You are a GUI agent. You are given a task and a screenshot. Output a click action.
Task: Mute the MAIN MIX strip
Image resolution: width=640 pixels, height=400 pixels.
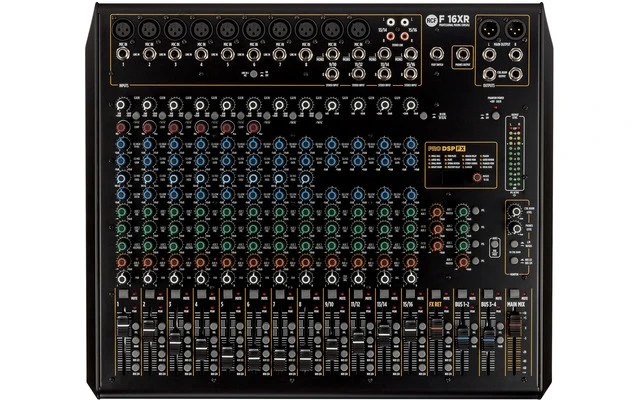coord(515,294)
